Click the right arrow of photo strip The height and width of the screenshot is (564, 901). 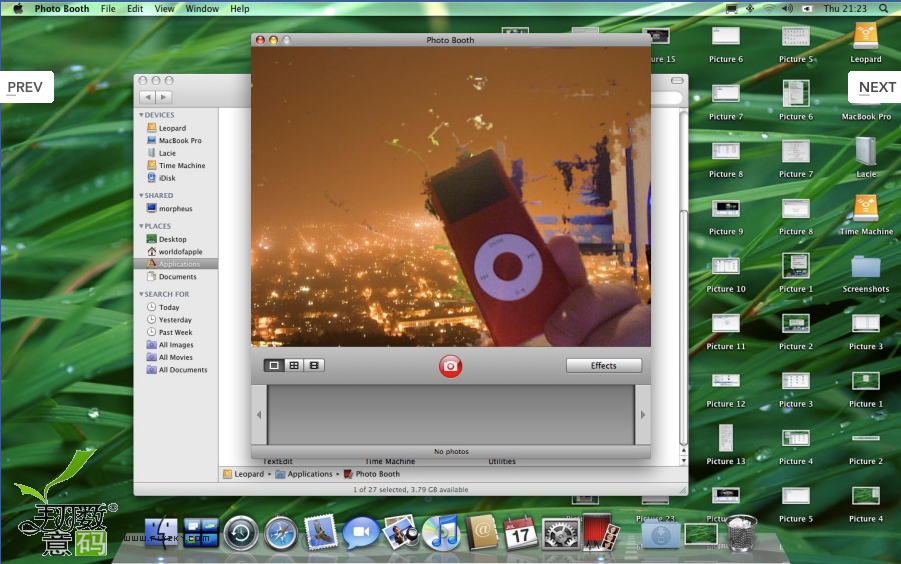(x=643, y=415)
